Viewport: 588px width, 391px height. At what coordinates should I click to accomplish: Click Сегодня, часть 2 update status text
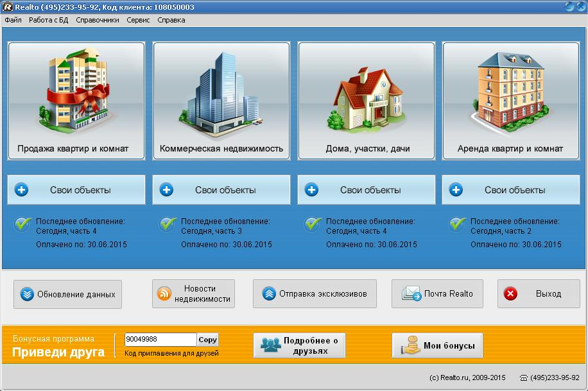501,231
